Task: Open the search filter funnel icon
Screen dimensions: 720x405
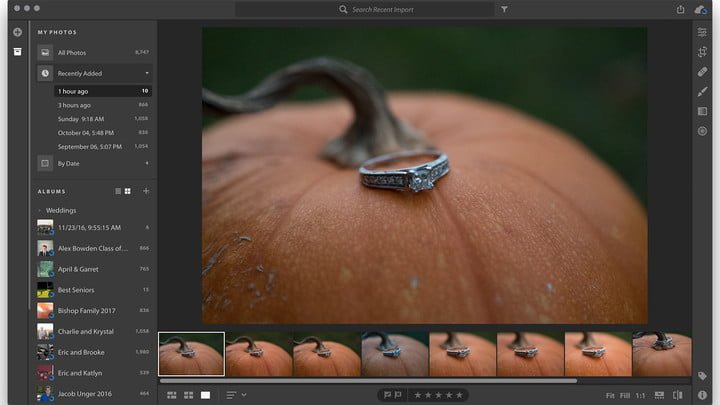Action: pyautogui.click(x=504, y=9)
